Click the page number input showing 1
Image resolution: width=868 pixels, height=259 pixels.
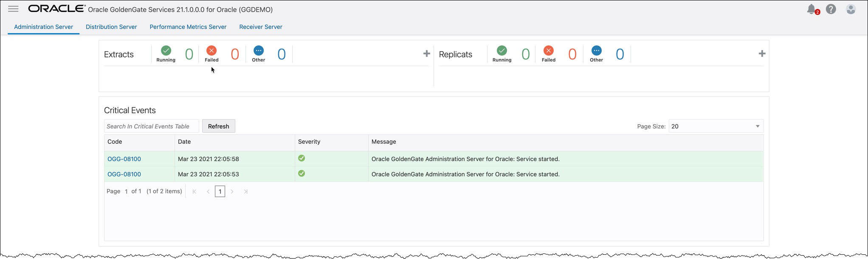(127, 192)
